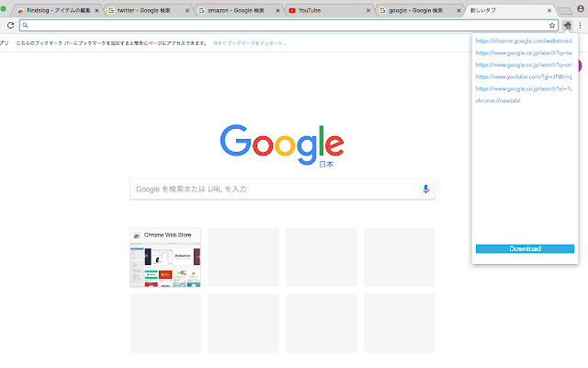The image size is (588, 368).
Task: Switch to the amazon - Google search tab
Action: tap(239, 10)
